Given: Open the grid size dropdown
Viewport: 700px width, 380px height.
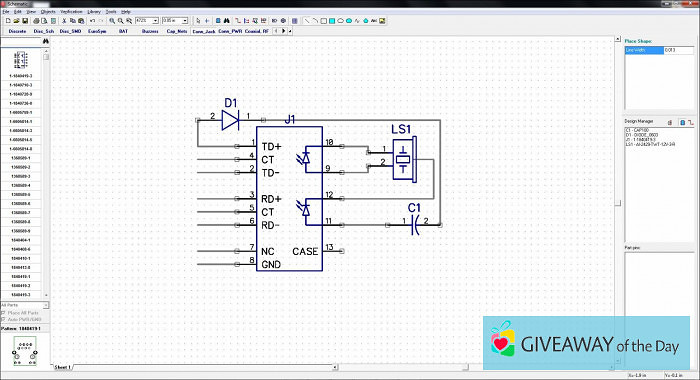Looking at the screenshot, I should click(184, 21).
